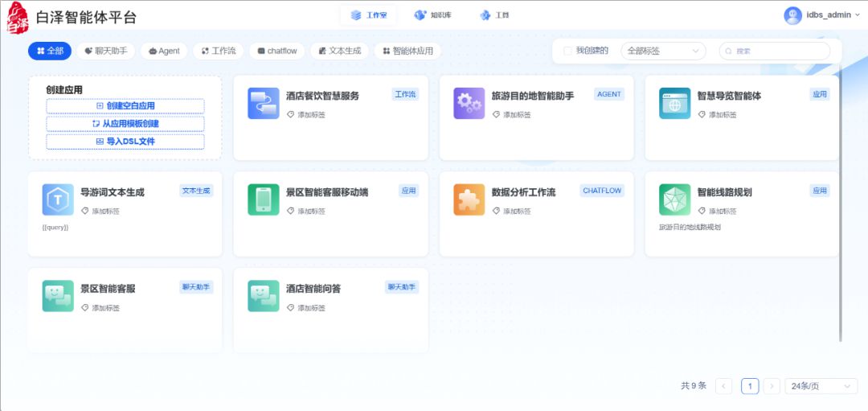The image size is (868, 411).
Task: Click the 创建空白应用 button
Action: click(125, 106)
